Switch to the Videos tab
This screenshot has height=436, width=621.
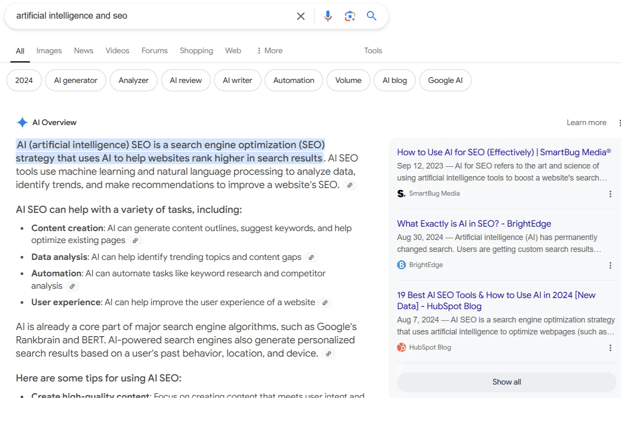coord(117,51)
